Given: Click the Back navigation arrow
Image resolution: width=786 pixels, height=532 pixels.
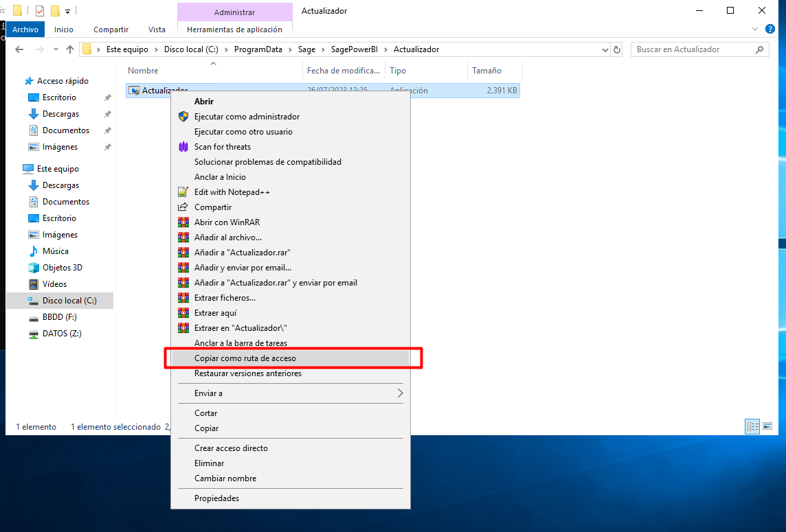Looking at the screenshot, I should click(x=19, y=49).
